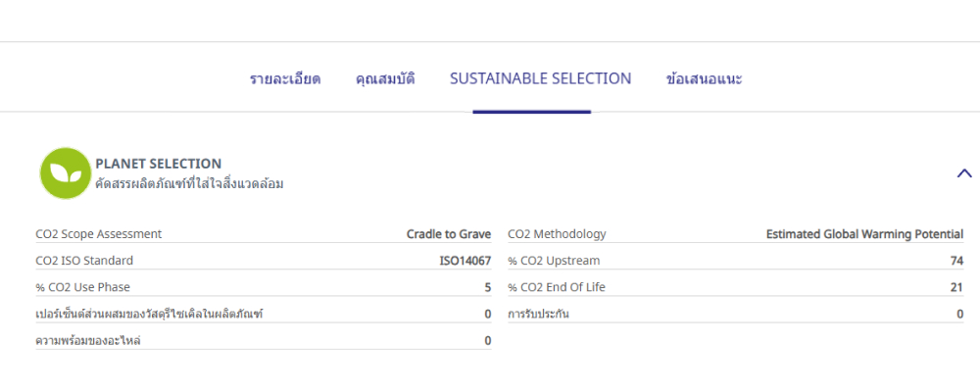This screenshot has height=392, width=980.
Task: Click the การรับประกัน label
Action: point(538,314)
